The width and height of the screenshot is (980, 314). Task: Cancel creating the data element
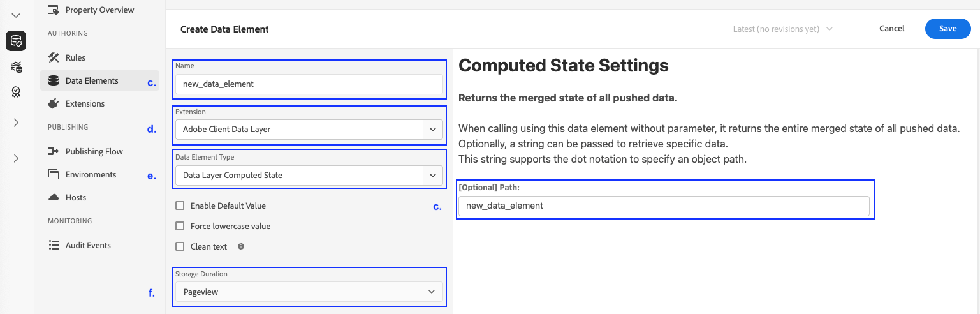point(891,29)
